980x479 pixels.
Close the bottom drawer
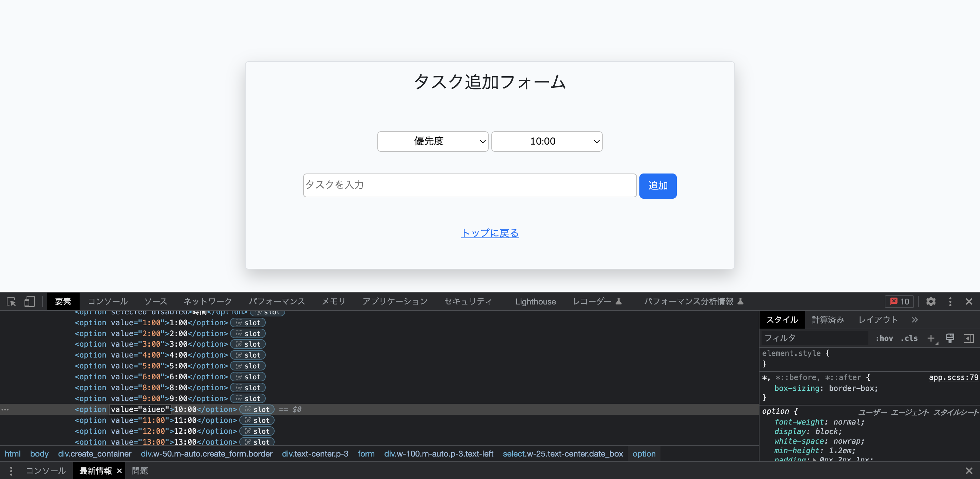968,470
